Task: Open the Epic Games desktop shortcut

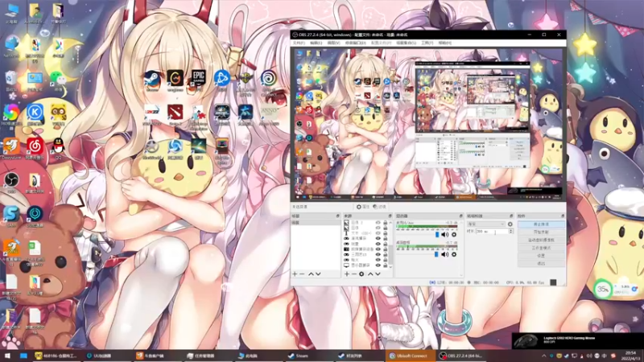Action: (198, 79)
